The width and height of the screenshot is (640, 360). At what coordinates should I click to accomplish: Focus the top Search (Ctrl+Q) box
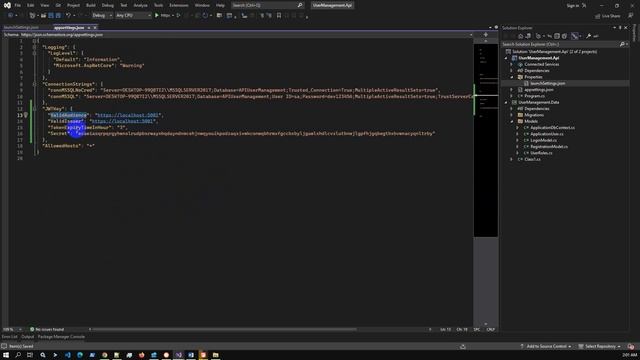tap(267, 5)
